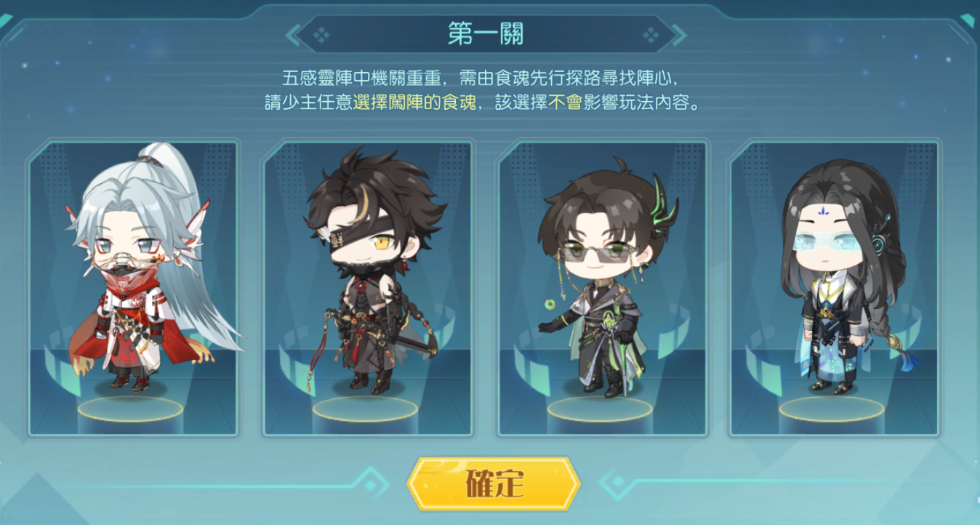
Task: Click the diamond ornament right of 第一關
Action: (651, 34)
